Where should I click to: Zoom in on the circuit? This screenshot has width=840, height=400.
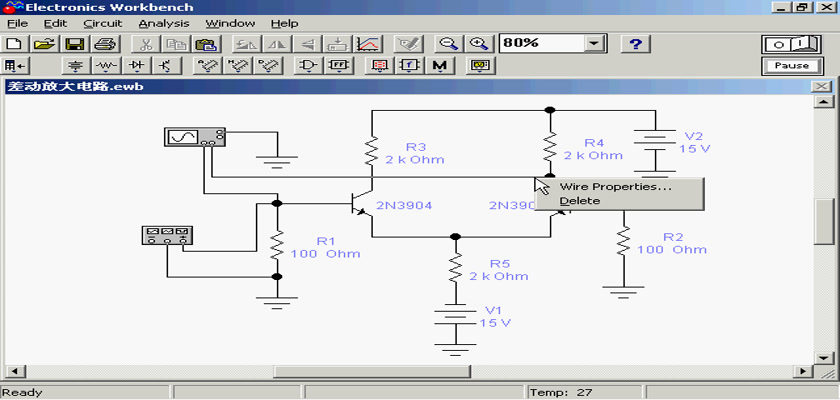tap(478, 43)
